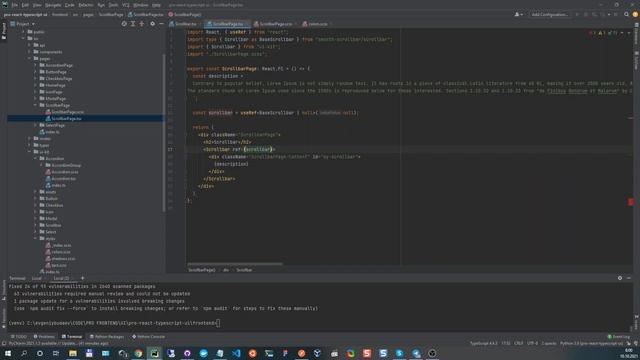640x360 pixels.
Task: Click the Python interpreter in status bar
Action: click(591, 343)
